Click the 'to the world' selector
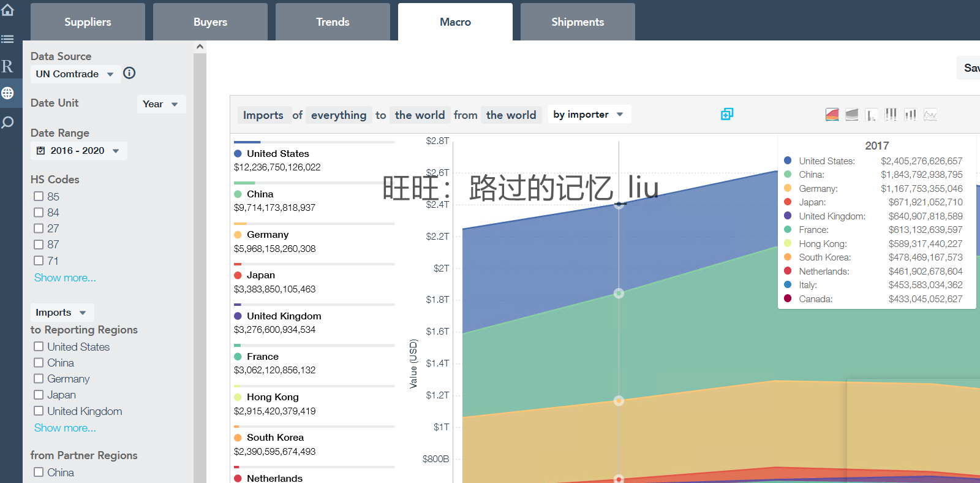The height and width of the screenshot is (483, 980). pos(420,115)
